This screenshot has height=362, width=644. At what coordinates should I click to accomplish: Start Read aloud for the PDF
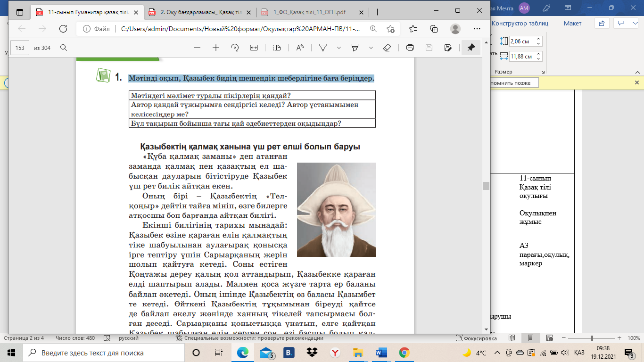tap(300, 48)
